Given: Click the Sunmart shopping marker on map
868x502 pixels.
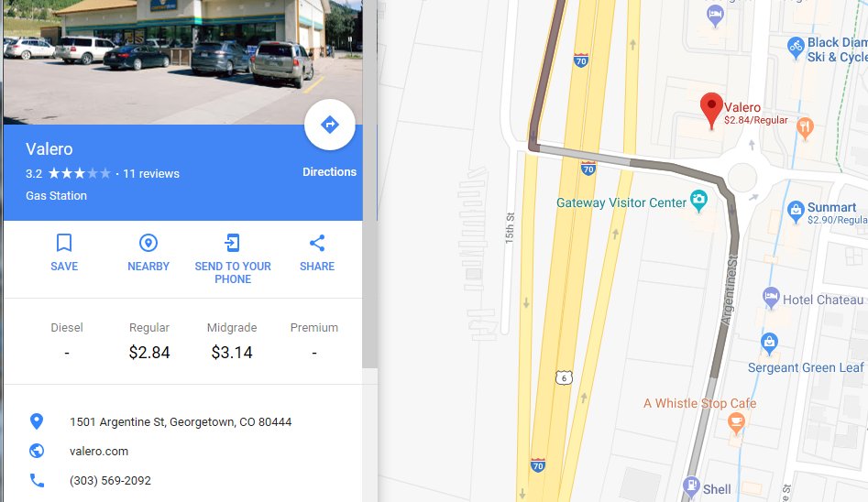Looking at the screenshot, I should (x=796, y=212).
